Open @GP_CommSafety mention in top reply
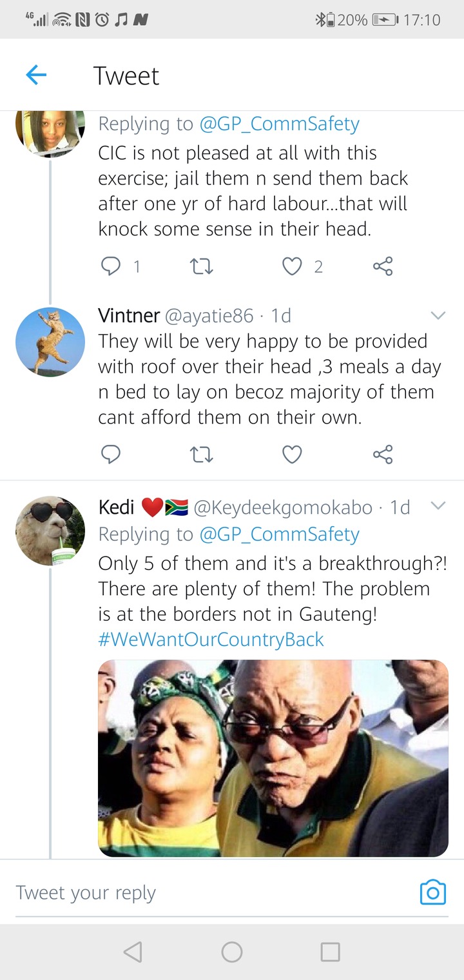 click(280, 123)
